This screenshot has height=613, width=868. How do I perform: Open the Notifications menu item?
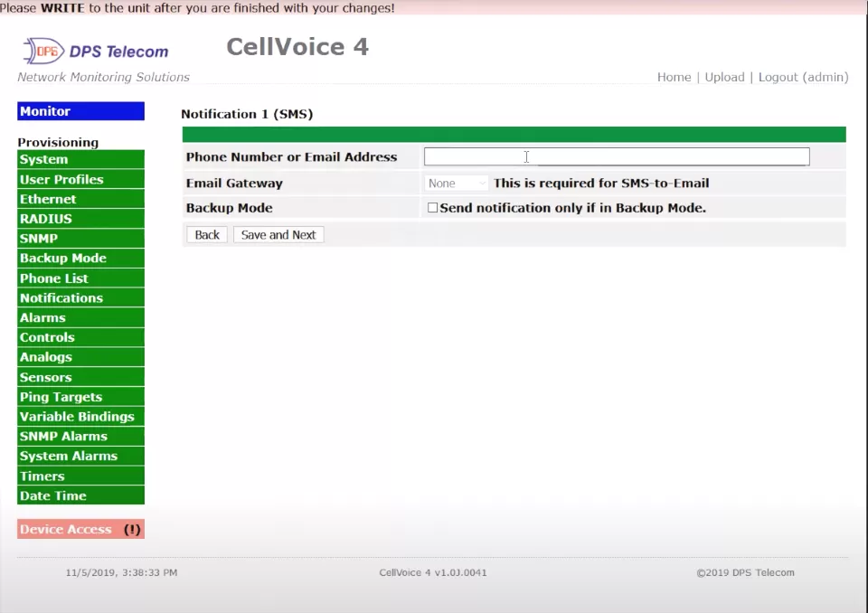pos(80,298)
